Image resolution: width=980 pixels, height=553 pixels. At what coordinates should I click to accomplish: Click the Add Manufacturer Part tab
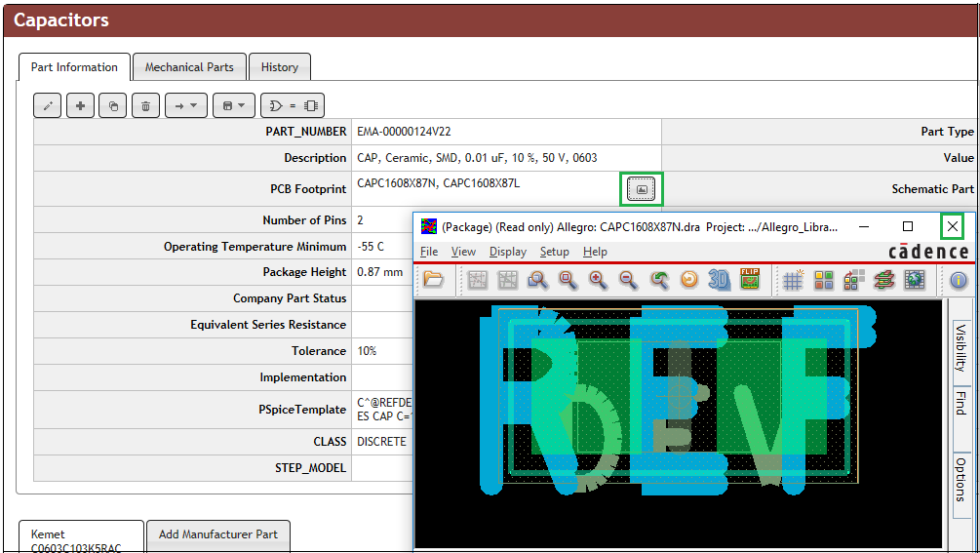pos(218,534)
